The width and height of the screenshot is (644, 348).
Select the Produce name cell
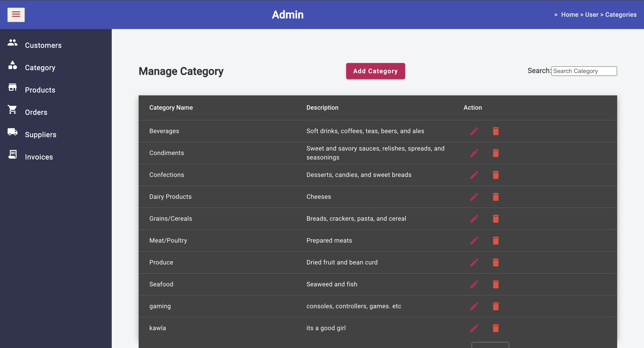161,262
